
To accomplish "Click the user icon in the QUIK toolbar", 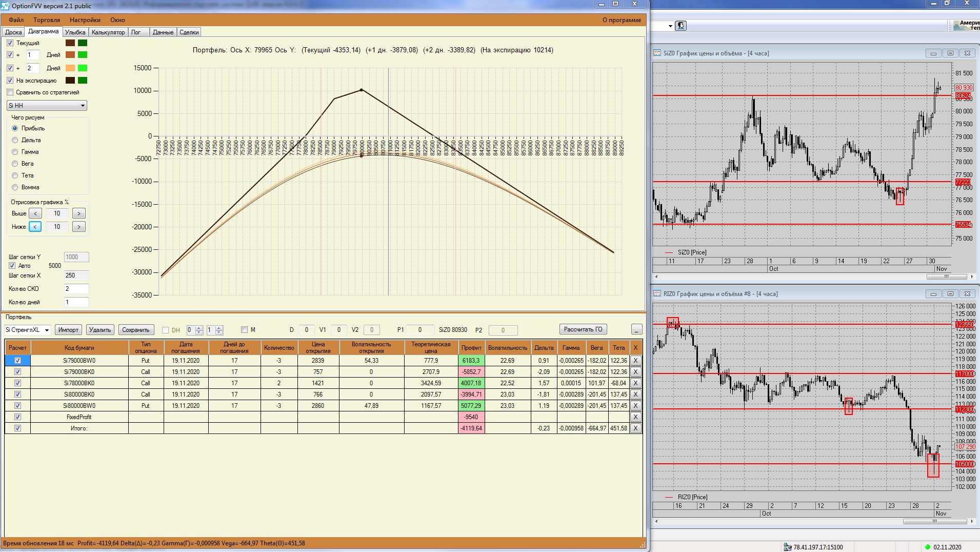I will (681, 26).
